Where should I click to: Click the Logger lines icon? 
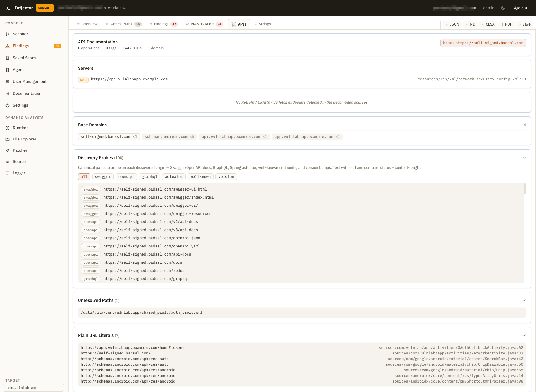[x=8, y=173]
